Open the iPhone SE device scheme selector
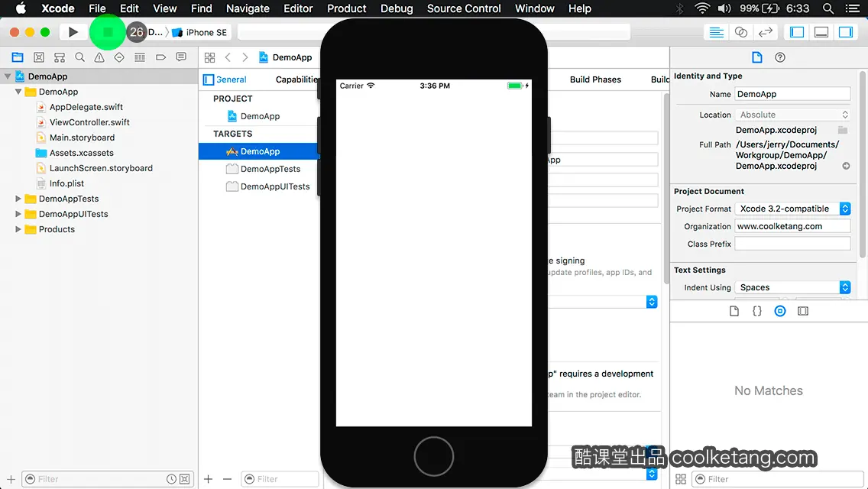 point(200,32)
